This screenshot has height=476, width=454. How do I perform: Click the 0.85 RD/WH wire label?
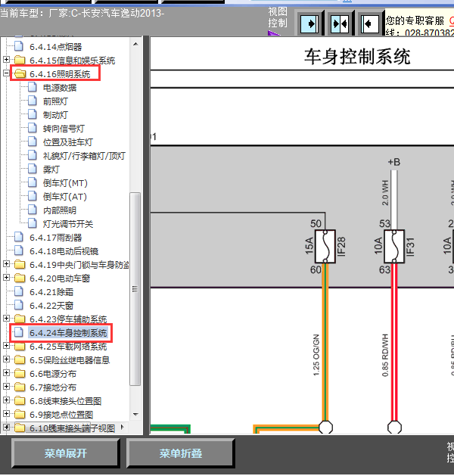[x=385, y=355]
